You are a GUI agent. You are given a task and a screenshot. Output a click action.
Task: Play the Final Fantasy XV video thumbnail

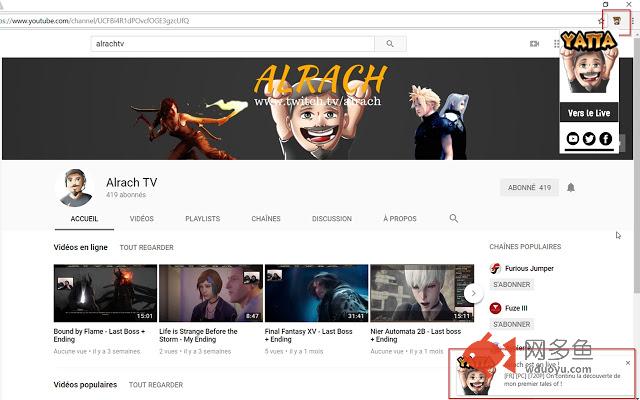316,293
